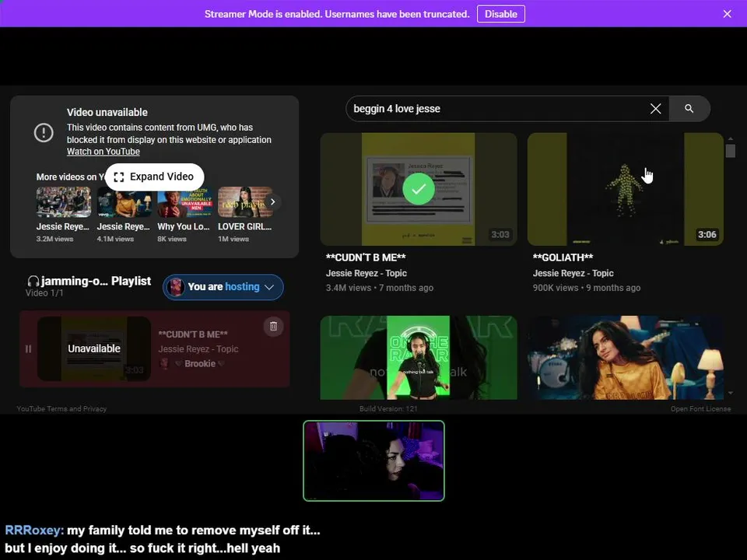
Task: Open the "Why You Lo..." suggested video
Action: (x=184, y=202)
